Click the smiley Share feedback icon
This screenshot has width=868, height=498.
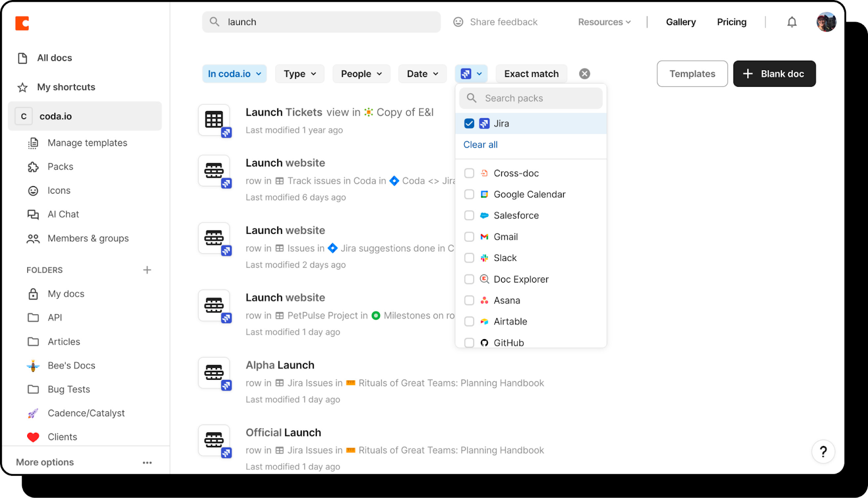pos(458,22)
